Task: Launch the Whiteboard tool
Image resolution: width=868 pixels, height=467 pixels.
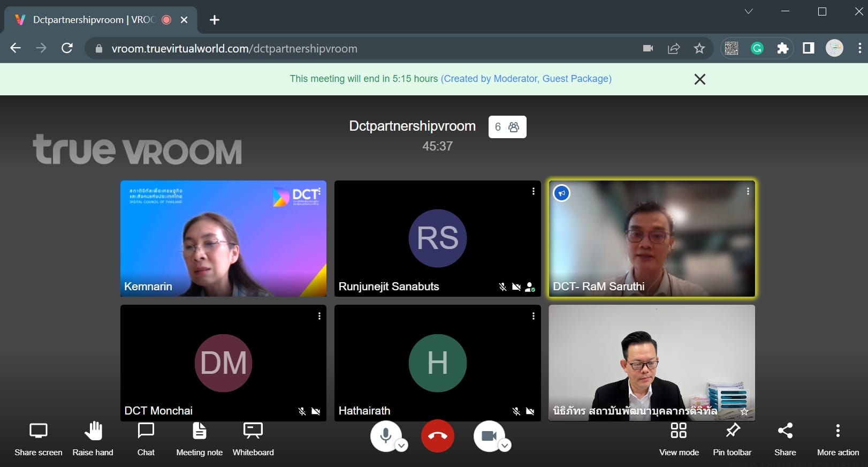Action: [x=253, y=431]
